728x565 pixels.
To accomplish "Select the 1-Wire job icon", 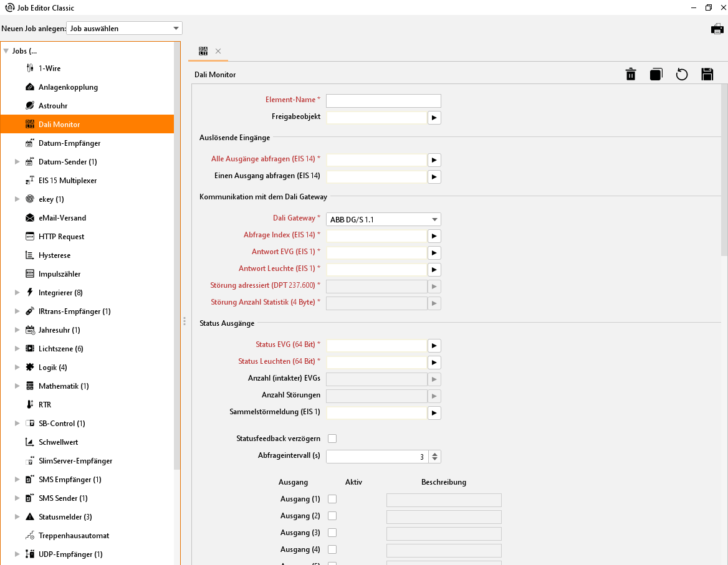I will point(29,69).
